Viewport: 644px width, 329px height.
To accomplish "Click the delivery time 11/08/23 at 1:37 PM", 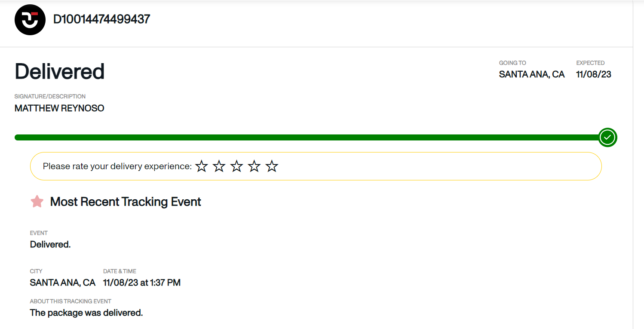I will click(142, 283).
